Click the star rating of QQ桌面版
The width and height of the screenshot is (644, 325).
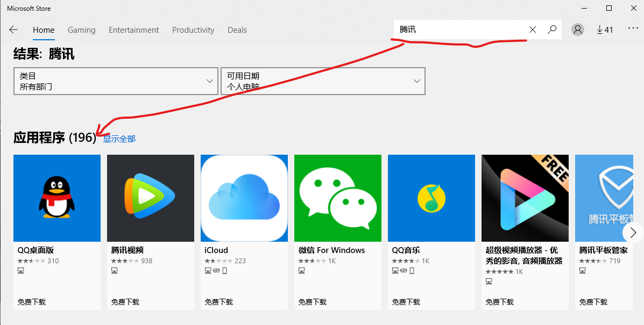point(31,261)
